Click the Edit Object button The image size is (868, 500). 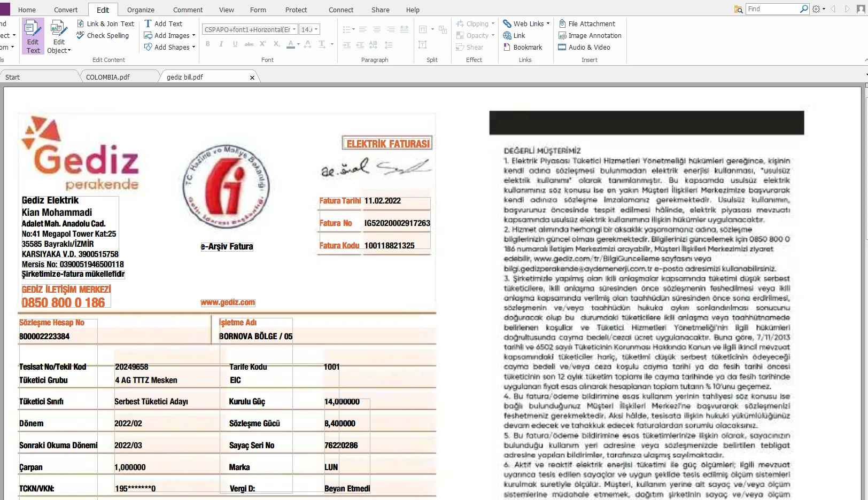click(58, 36)
